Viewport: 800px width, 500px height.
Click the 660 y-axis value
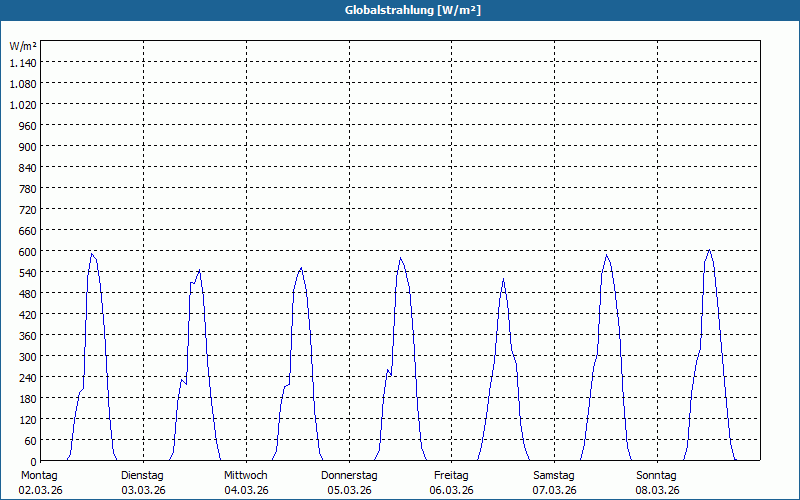[x=28, y=231]
